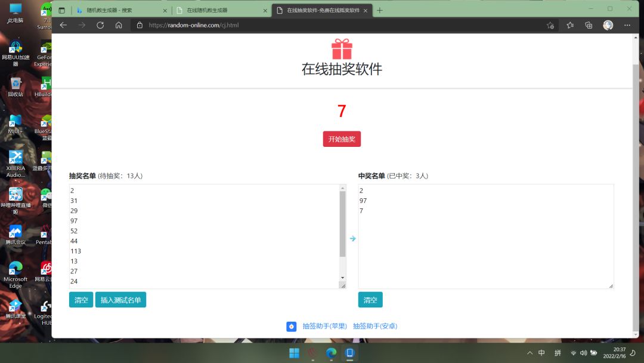Open browser collections
644x363 pixels.
pos(589,25)
